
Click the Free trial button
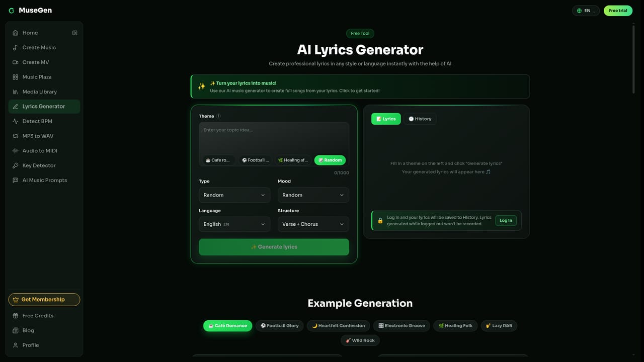coord(618,11)
